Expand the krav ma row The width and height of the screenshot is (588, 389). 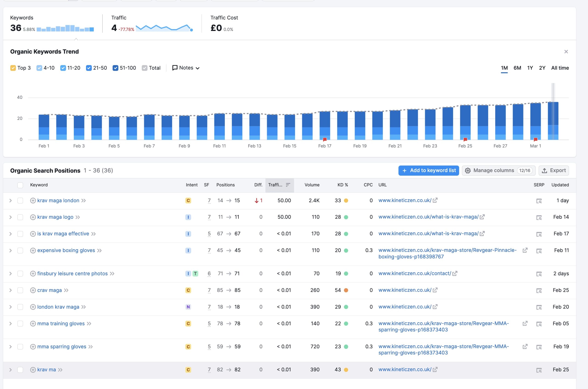(10, 370)
